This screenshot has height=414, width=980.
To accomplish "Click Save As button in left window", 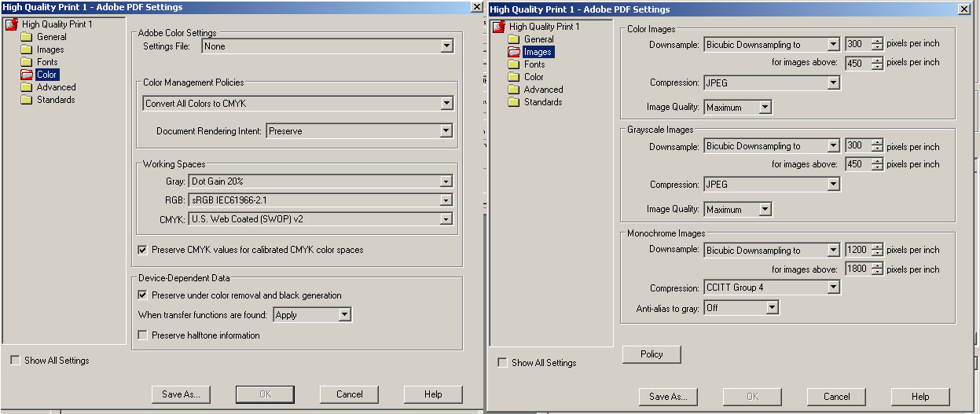I will point(182,394).
